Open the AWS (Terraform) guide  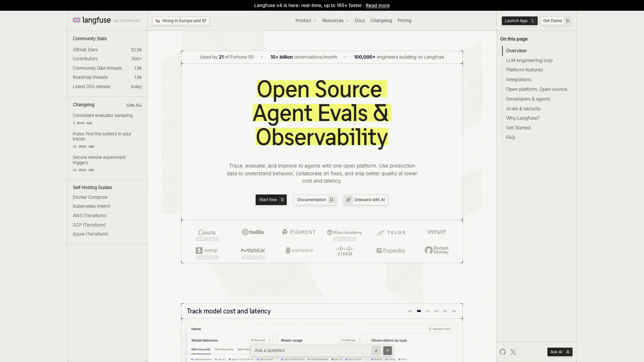[89, 216]
